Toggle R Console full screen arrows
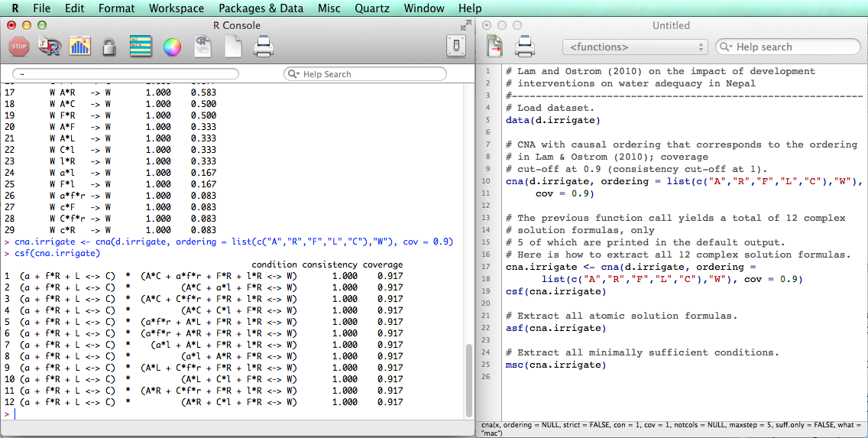The height and width of the screenshot is (438, 868). pyautogui.click(x=466, y=25)
